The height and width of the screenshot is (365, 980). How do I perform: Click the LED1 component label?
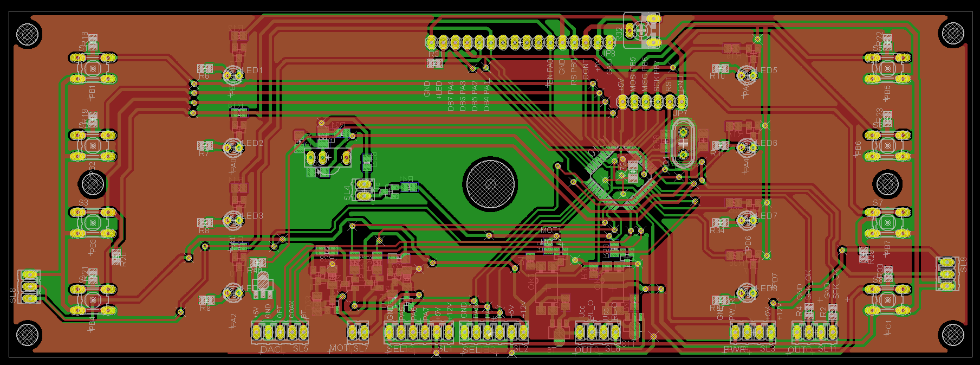pyautogui.click(x=253, y=71)
